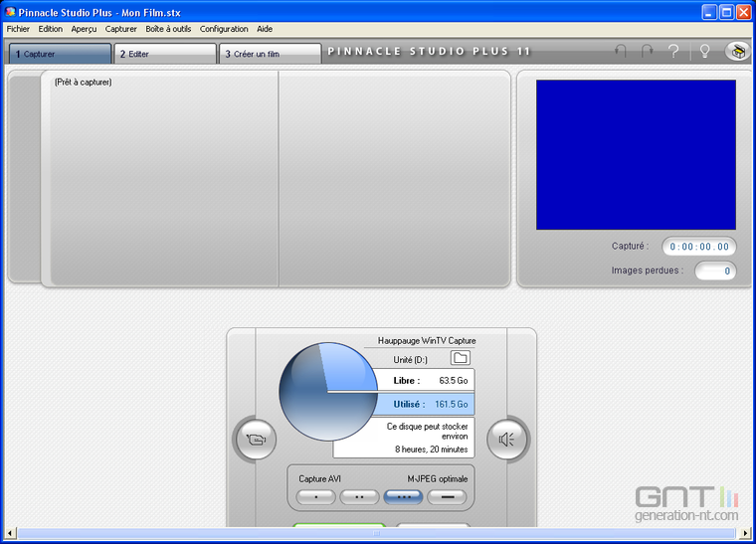Click the disk usage pie chart

point(328,392)
